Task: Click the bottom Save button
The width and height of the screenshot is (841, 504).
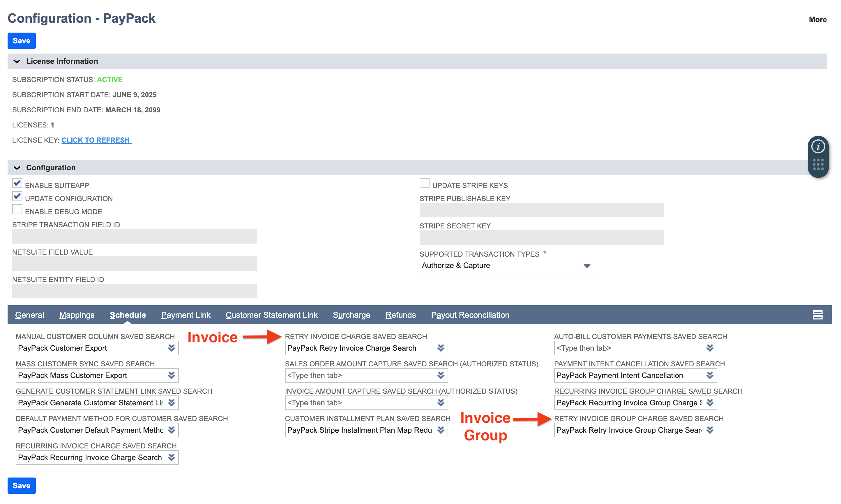Action: point(22,486)
